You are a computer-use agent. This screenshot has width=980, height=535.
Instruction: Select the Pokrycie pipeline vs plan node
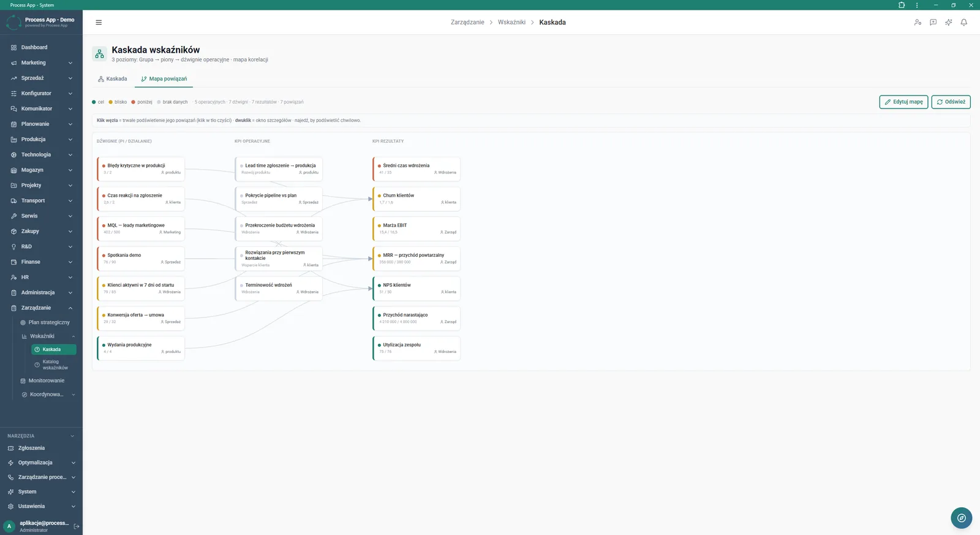tap(279, 199)
